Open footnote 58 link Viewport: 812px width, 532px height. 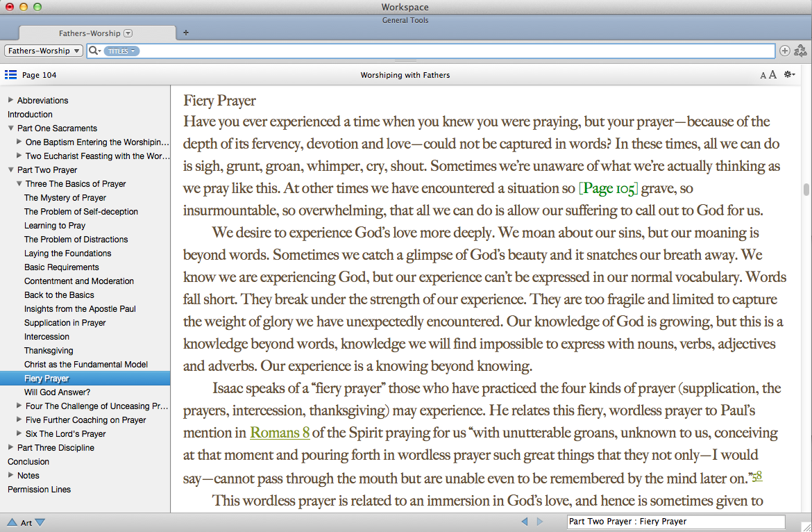[757, 476]
